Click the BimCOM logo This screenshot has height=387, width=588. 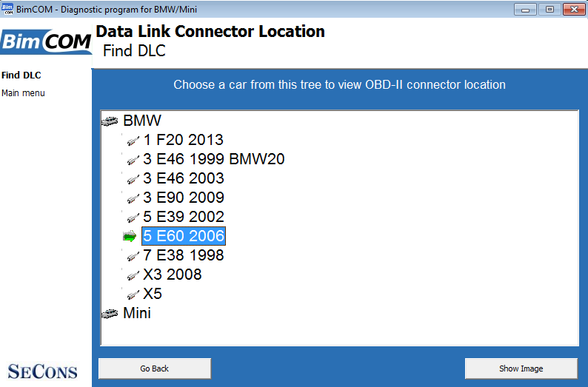(x=46, y=41)
